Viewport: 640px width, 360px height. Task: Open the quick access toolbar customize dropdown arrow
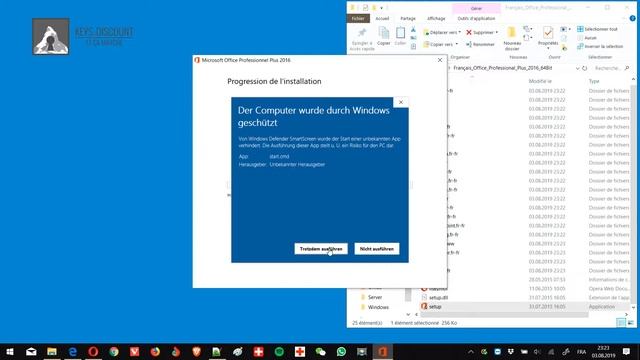coord(382,8)
